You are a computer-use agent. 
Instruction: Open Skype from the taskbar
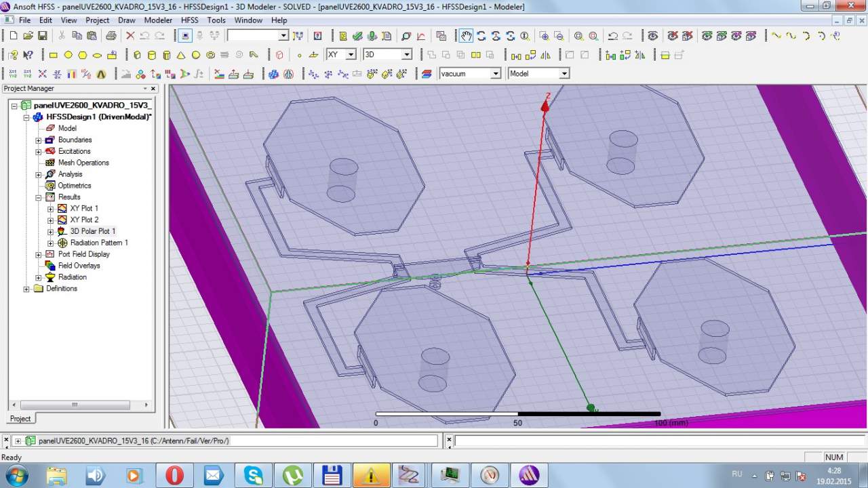tap(253, 474)
